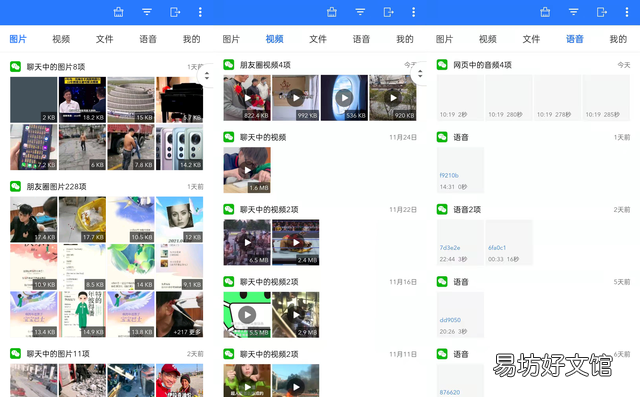Tap the clean-up basket icon in the right 语音 panel
The width and height of the screenshot is (640, 397).
point(545,12)
